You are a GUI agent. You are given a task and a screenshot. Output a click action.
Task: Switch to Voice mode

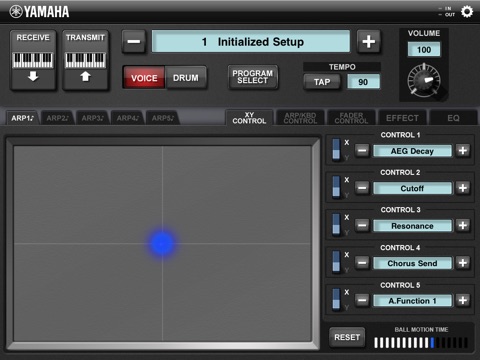pos(144,78)
